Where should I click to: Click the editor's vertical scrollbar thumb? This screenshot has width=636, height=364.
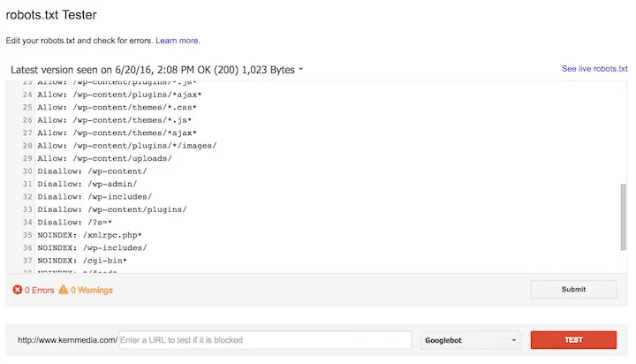624,215
